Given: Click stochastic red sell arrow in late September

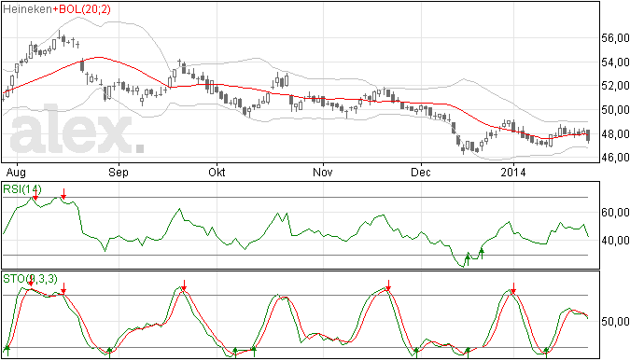Looking at the screenshot, I should [x=185, y=285].
